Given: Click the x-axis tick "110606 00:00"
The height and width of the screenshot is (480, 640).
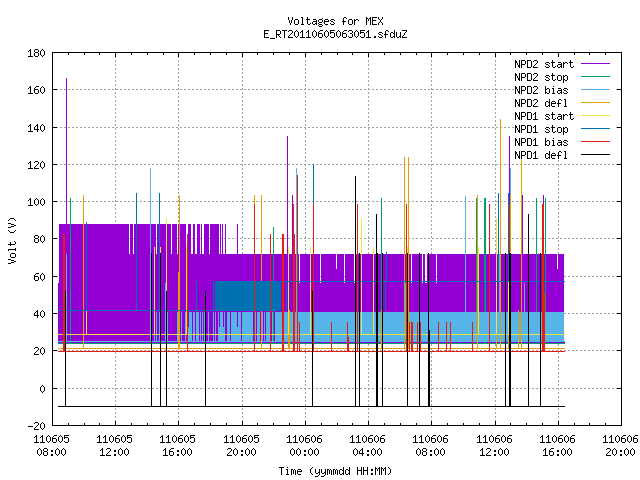Looking at the screenshot, I should (304, 446).
